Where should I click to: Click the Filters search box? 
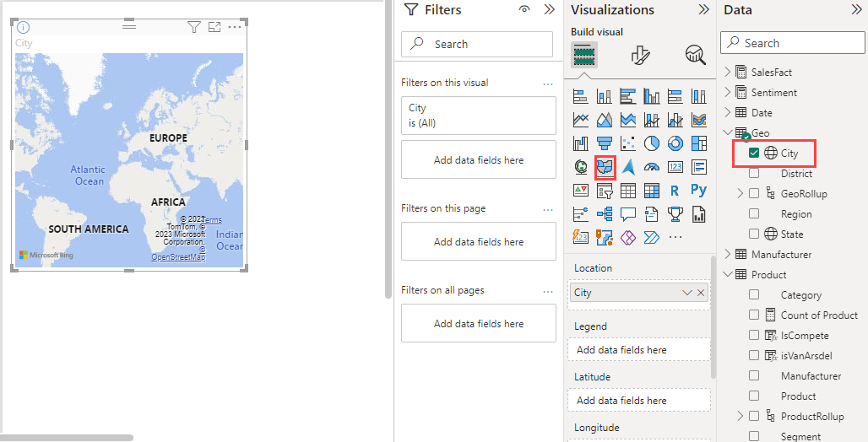[477, 44]
